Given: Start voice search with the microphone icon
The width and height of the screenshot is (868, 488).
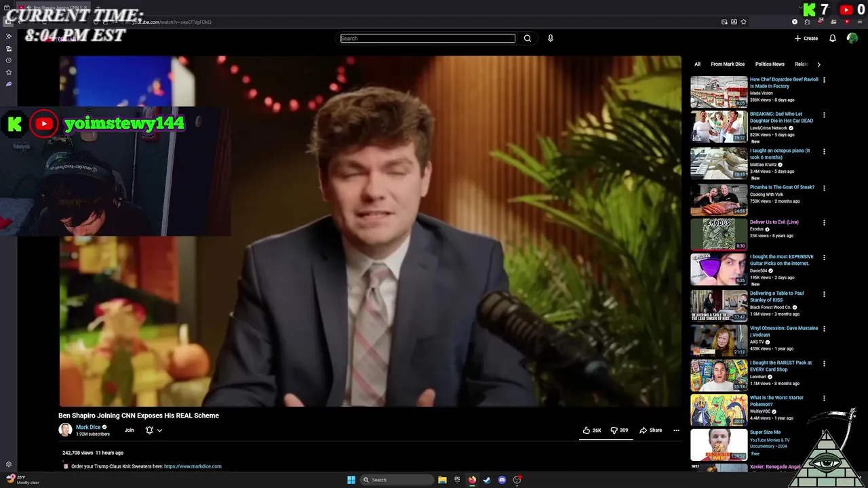Looking at the screenshot, I should tap(550, 38).
